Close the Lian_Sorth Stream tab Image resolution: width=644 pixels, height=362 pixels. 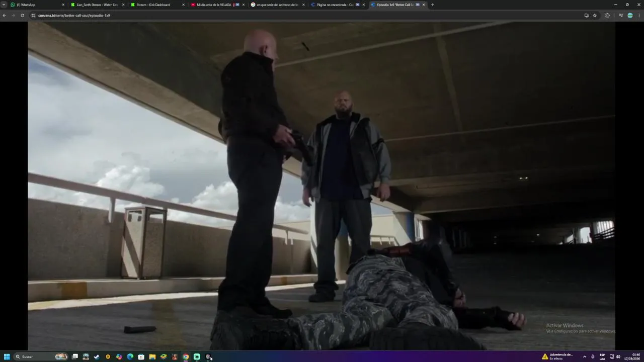(x=123, y=5)
